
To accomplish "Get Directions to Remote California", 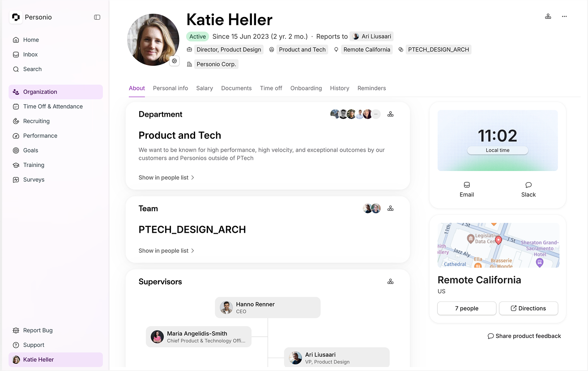I will [x=528, y=308].
